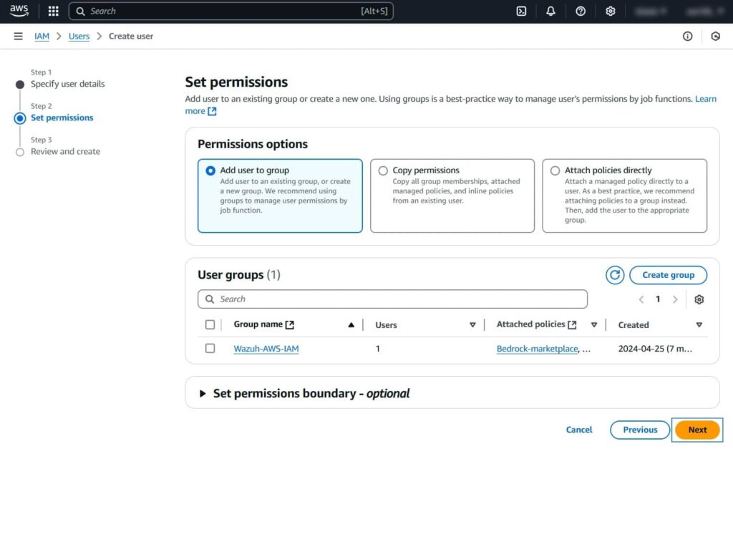This screenshot has height=560, width=733.
Task: Open account settings gear in top bar
Action: click(610, 11)
